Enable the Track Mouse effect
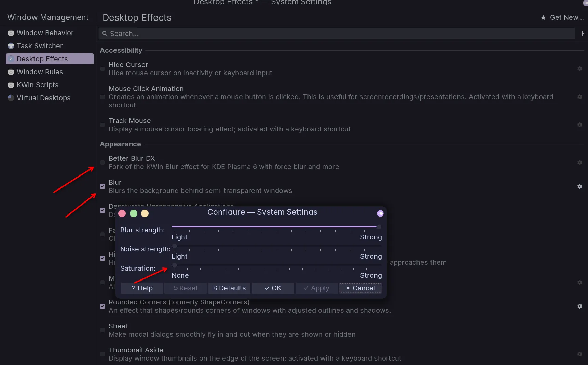Screen dimensions: 588x365 pos(102,125)
